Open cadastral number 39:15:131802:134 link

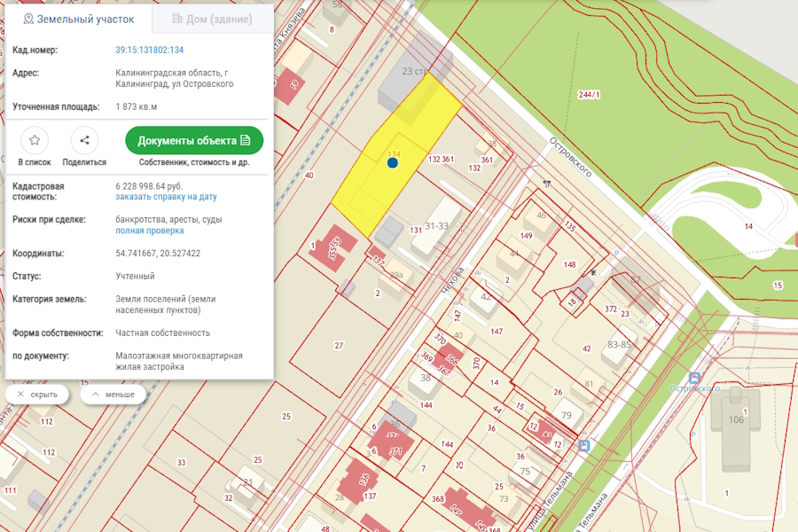(149, 50)
